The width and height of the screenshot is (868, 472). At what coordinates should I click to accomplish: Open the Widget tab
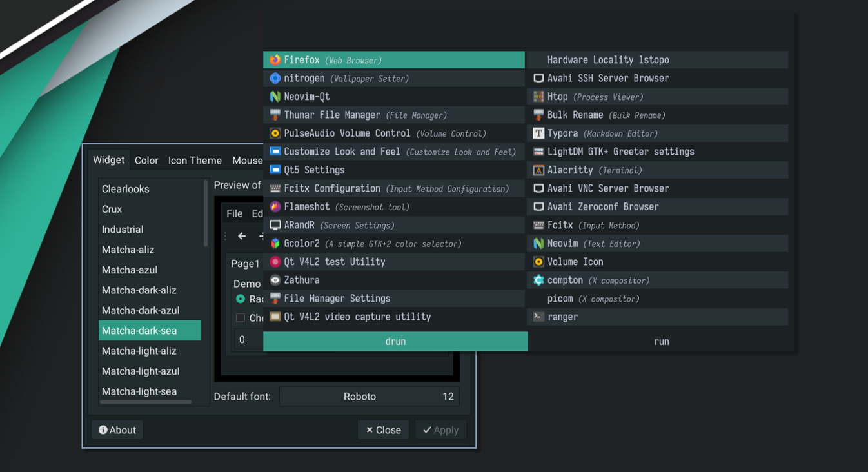(x=108, y=160)
